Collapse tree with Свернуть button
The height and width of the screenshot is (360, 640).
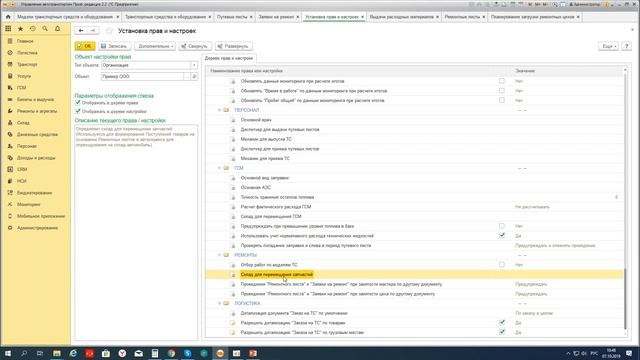(195, 46)
